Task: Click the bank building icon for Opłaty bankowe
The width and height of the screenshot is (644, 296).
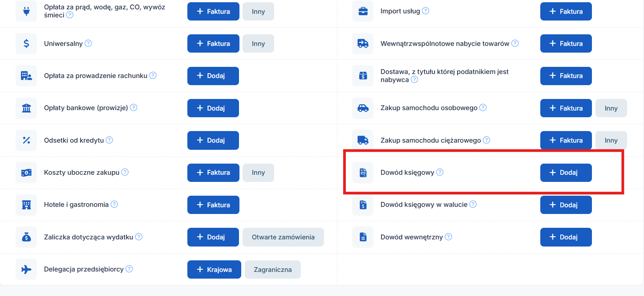Action: tap(26, 108)
